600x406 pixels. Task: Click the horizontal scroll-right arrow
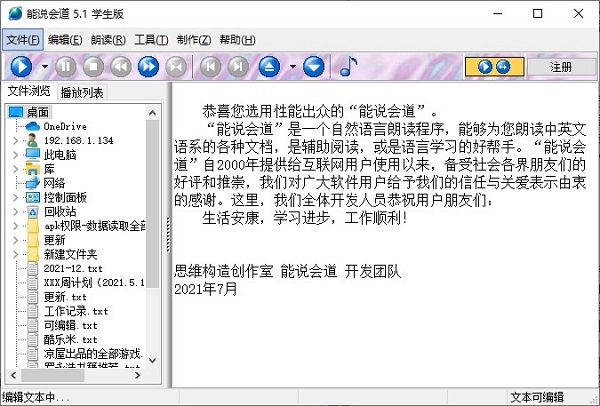(138, 375)
